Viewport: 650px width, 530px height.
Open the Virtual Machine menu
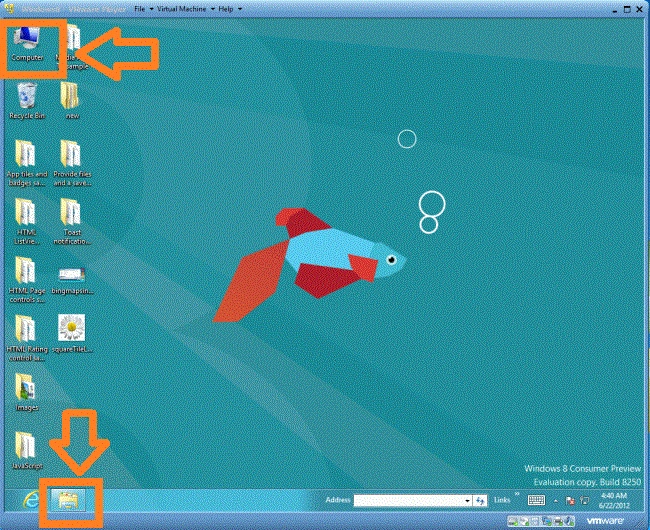(186, 9)
